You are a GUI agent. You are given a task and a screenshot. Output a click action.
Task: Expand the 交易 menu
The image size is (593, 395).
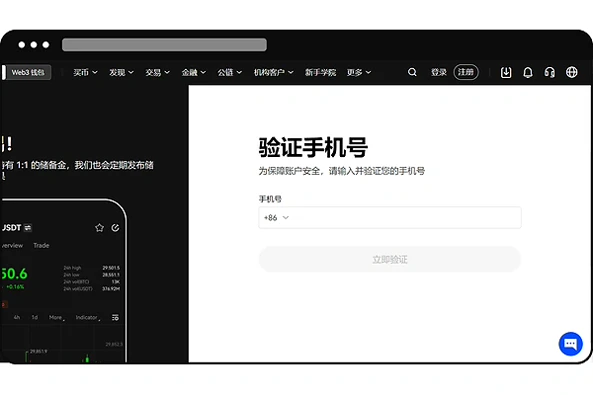[x=157, y=72]
